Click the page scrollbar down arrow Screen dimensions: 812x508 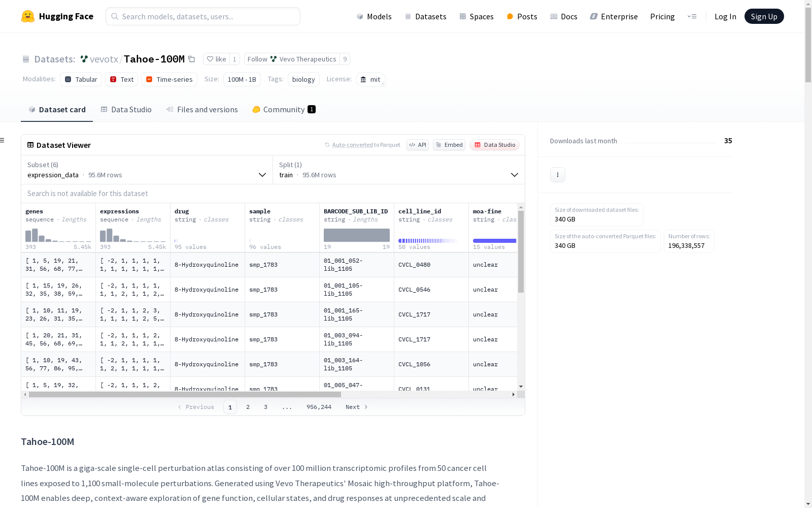pyautogui.click(x=808, y=504)
